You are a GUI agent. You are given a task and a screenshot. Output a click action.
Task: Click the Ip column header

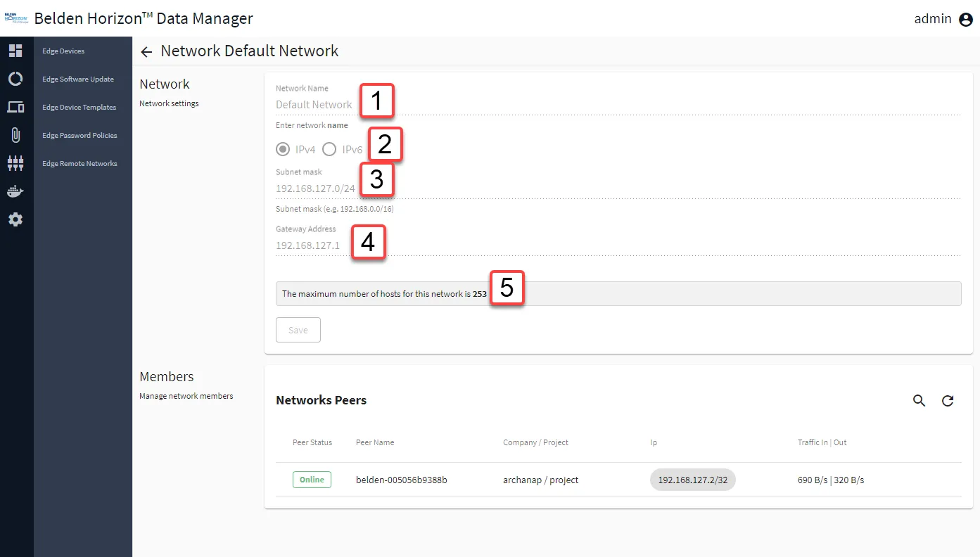[x=654, y=442]
